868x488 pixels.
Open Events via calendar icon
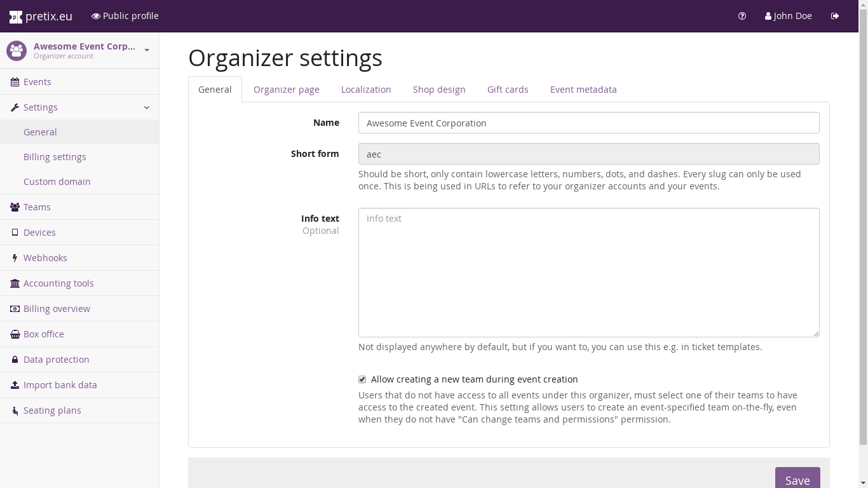[x=15, y=82]
